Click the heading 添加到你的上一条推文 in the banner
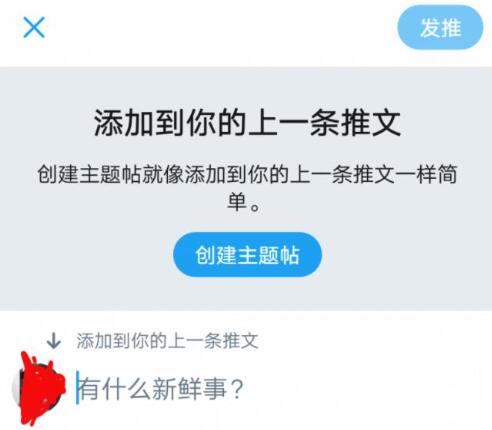The width and height of the screenshot is (492, 430). coord(247,123)
